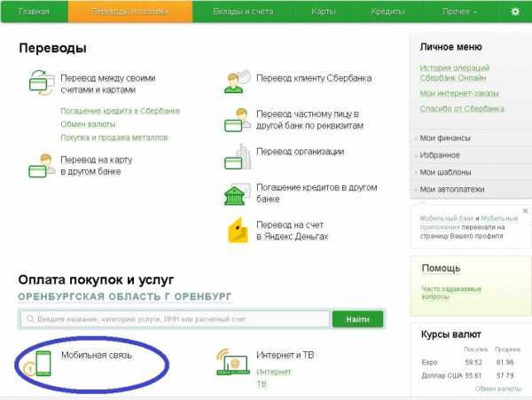The height and width of the screenshot is (400, 532).
Task: Open Перевод организации link
Action: tap(300, 152)
